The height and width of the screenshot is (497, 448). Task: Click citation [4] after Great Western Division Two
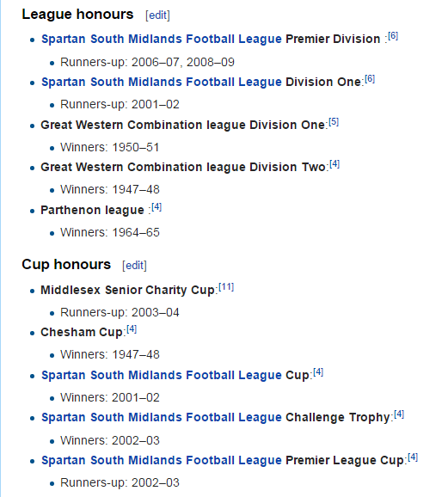coord(334,164)
